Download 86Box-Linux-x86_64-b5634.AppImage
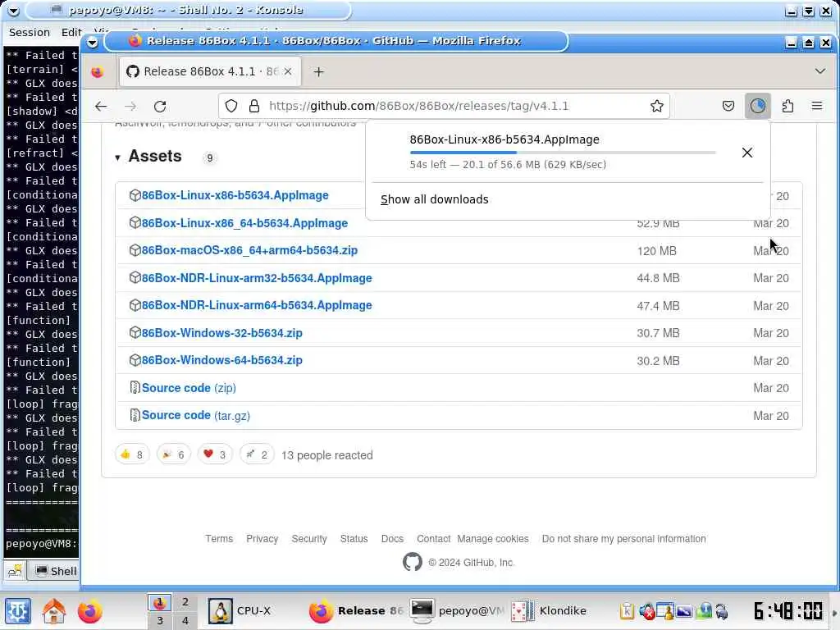Image resolution: width=840 pixels, height=630 pixels. coord(244,223)
